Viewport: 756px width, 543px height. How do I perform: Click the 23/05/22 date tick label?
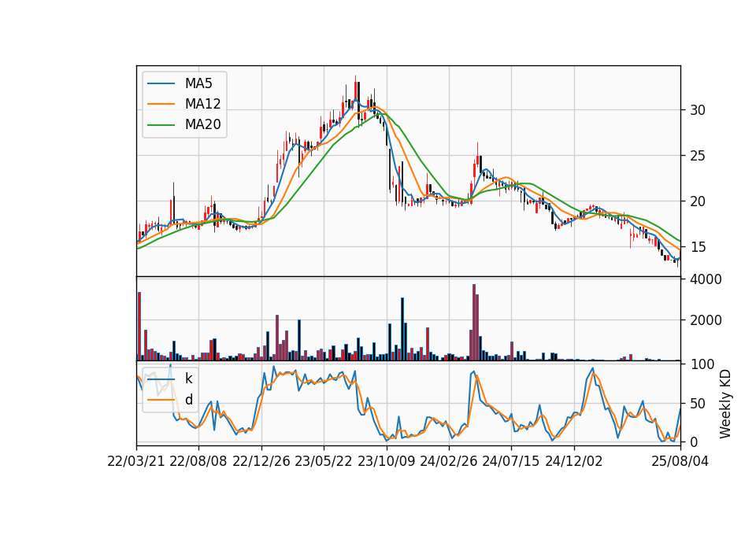pyautogui.click(x=324, y=461)
